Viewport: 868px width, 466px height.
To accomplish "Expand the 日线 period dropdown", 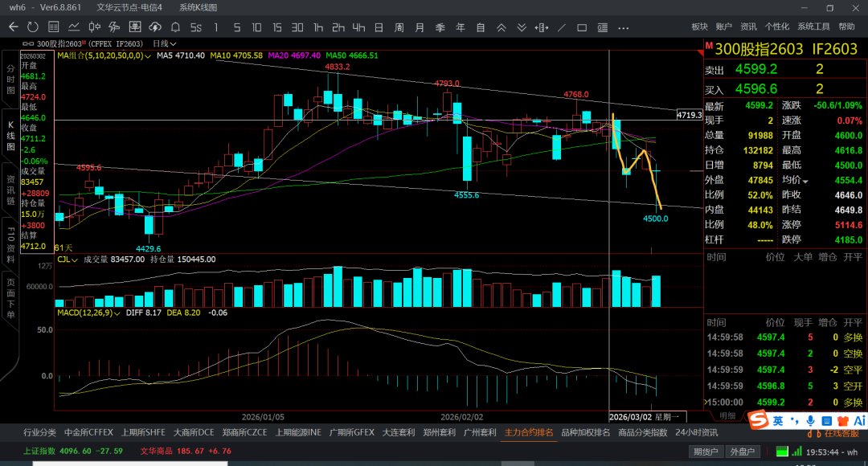I will (x=165, y=43).
